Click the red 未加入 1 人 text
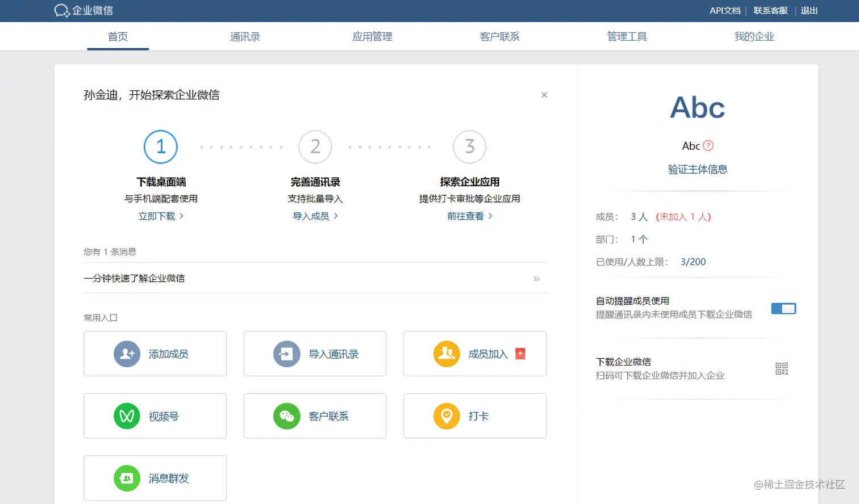This screenshot has height=504, width=859. pyautogui.click(x=683, y=216)
